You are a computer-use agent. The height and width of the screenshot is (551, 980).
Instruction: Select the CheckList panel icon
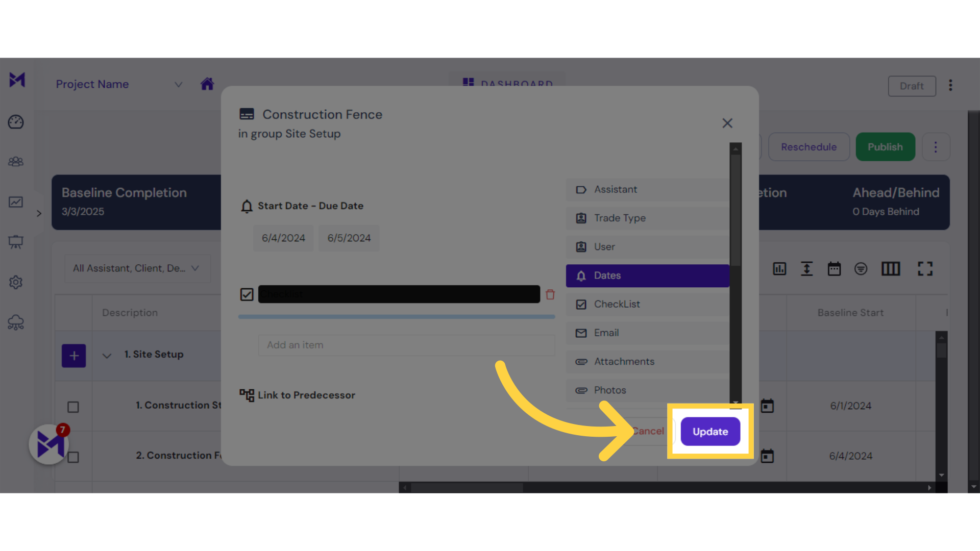pyautogui.click(x=580, y=304)
